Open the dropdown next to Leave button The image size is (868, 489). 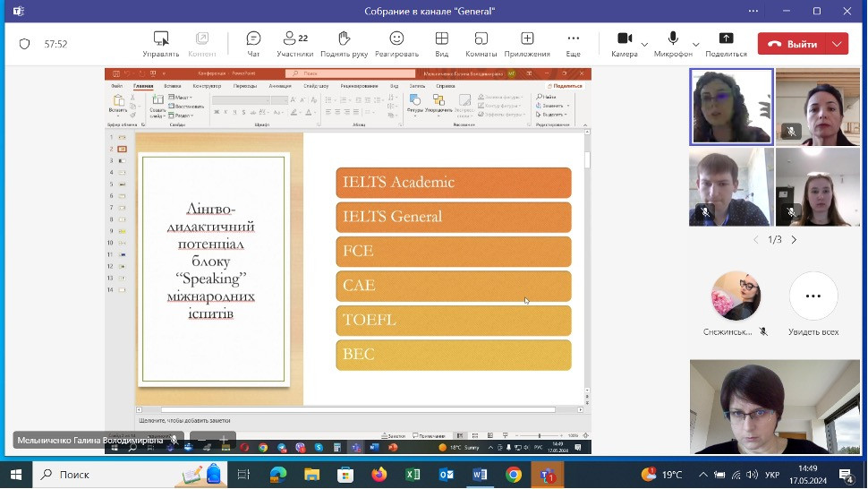pyautogui.click(x=838, y=44)
